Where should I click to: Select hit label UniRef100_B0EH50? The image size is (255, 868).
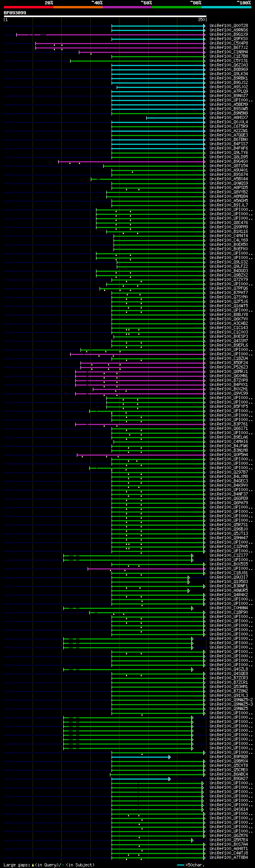coord(229,244)
